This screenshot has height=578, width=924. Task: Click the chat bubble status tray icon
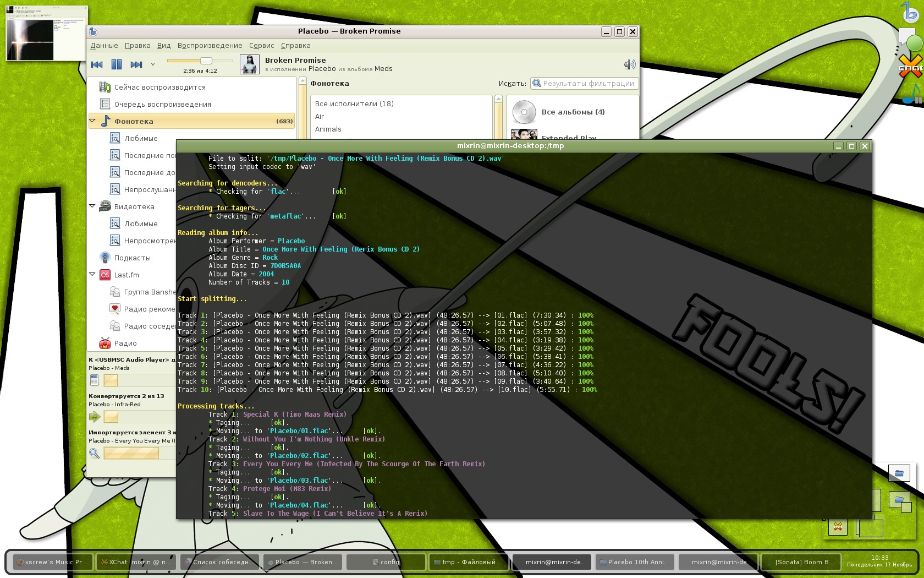[910, 40]
